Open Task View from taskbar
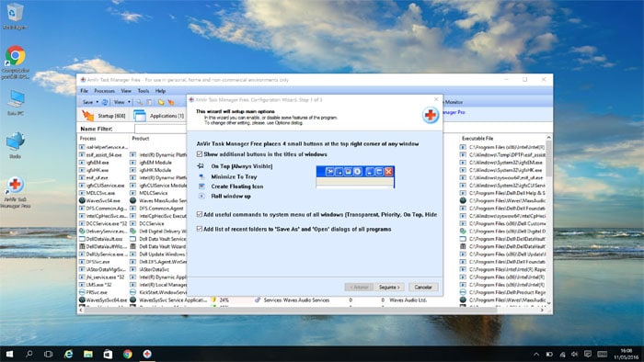This screenshot has width=644, height=362. click(x=49, y=354)
